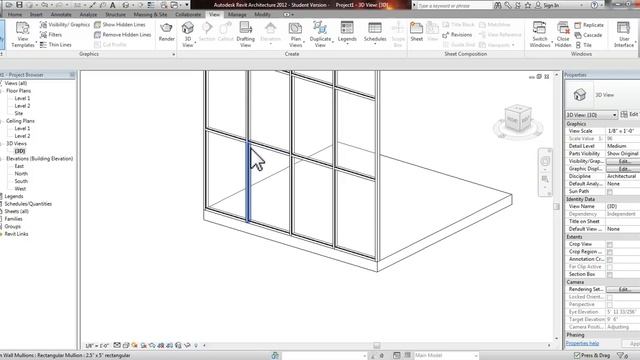Open Revisions tool

click(457, 35)
